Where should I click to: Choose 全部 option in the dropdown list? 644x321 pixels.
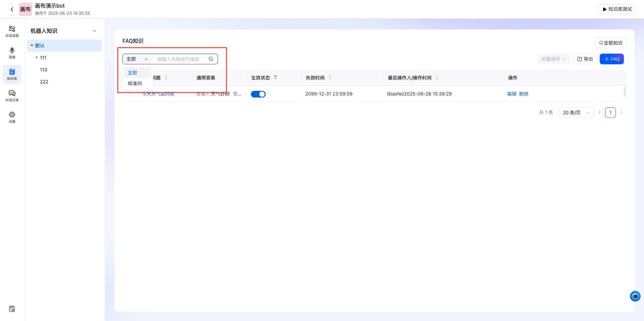tap(132, 73)
